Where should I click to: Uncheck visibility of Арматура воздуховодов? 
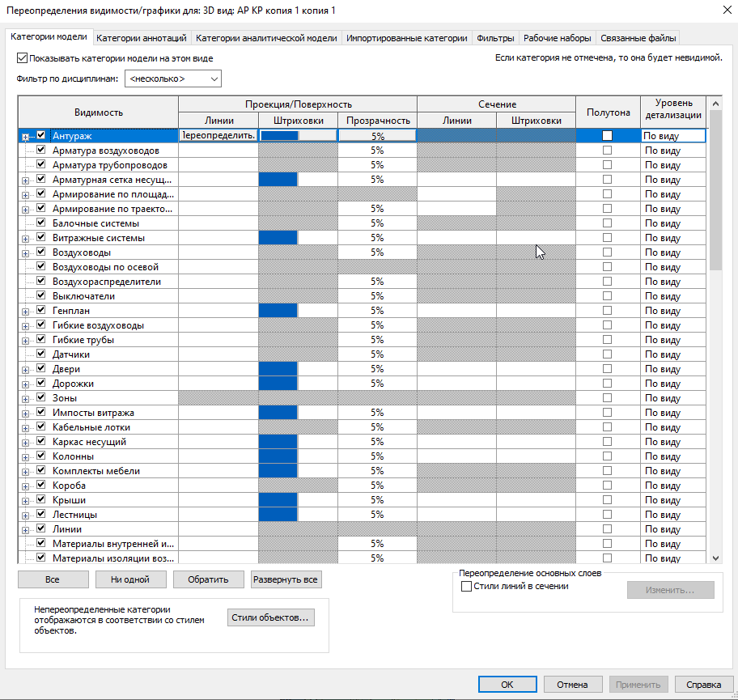pyautogui.click(x=41, y=150)
